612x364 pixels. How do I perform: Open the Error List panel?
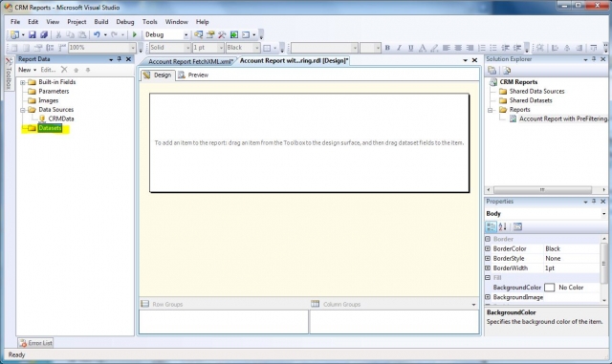pyautogui.click(x=35, y=343)
